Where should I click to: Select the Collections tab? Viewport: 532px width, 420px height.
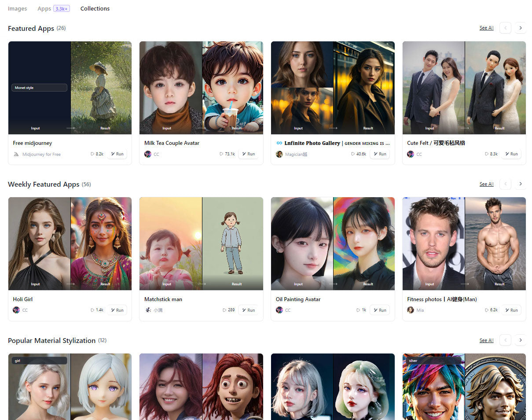tap(95, 8)
